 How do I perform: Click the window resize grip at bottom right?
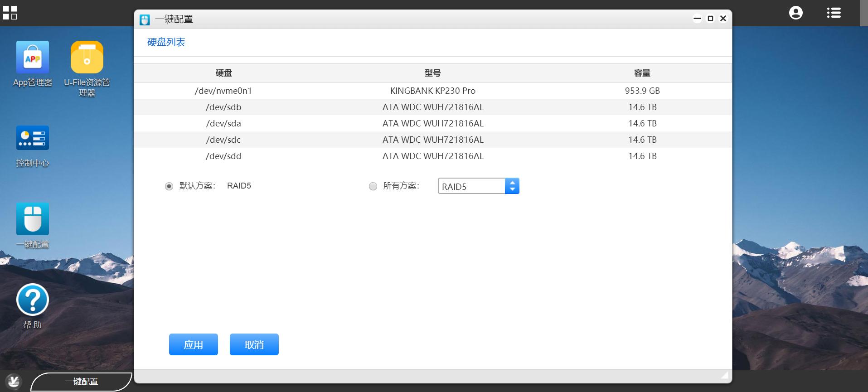coord(725,375)
